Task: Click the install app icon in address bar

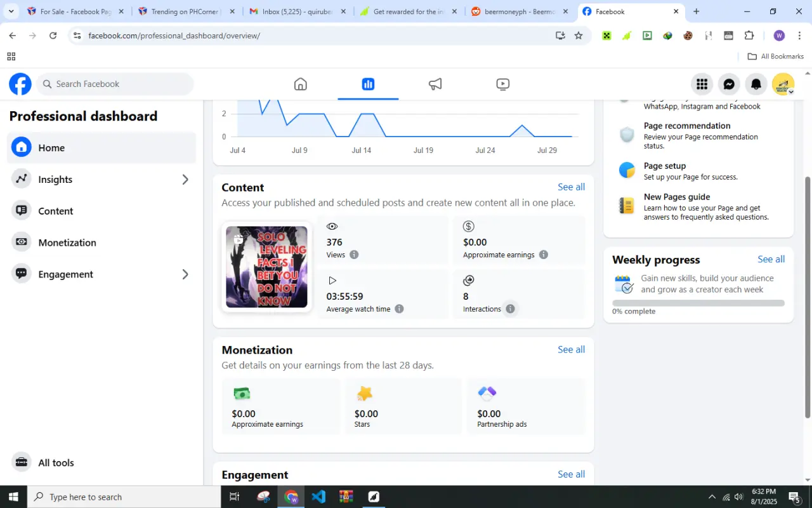Action: pos(560,36)
